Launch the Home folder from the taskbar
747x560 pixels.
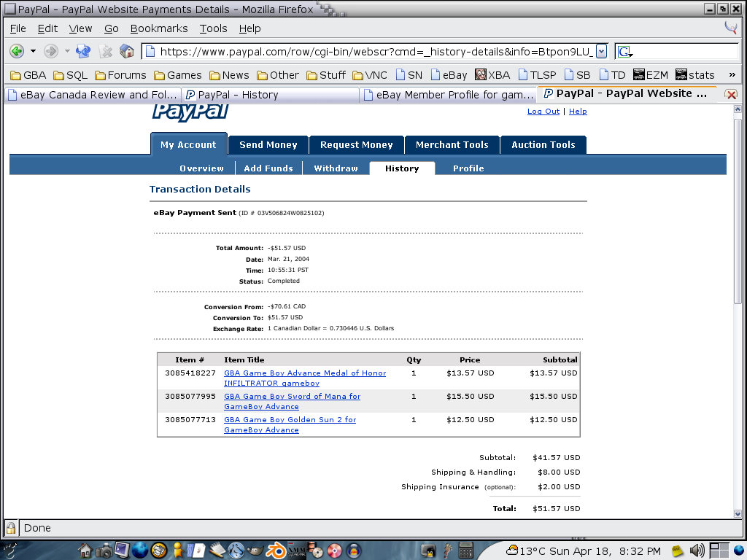pos(85,551)
